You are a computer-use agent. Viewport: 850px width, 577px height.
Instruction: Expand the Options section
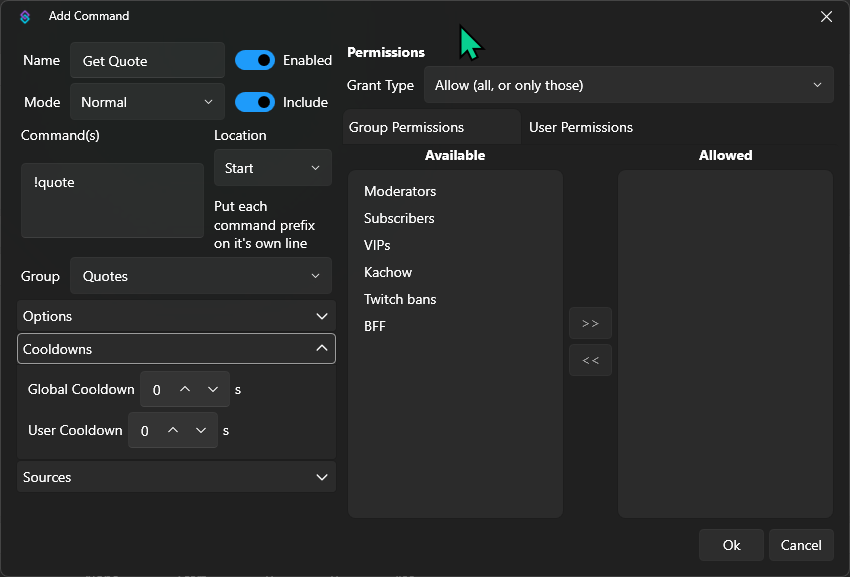coord(176,316)
